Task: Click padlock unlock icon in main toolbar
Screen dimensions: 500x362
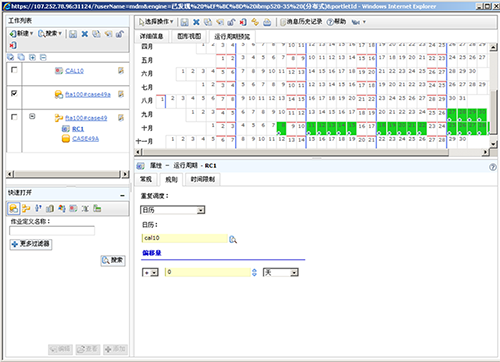Action: click(x=231, y=22)
